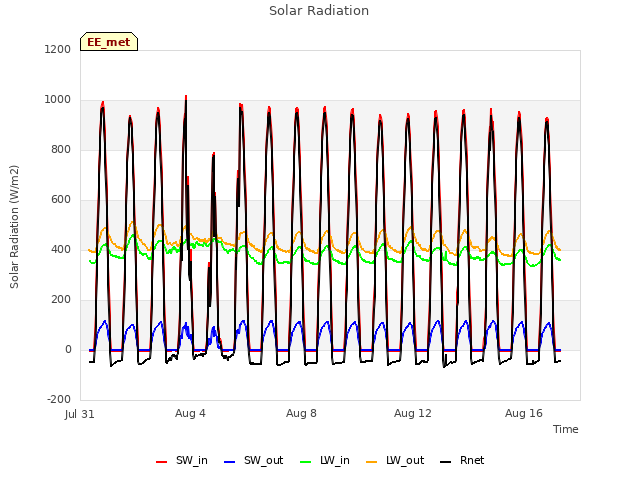Toggle the SW_out legend entry

pos(253,460)
